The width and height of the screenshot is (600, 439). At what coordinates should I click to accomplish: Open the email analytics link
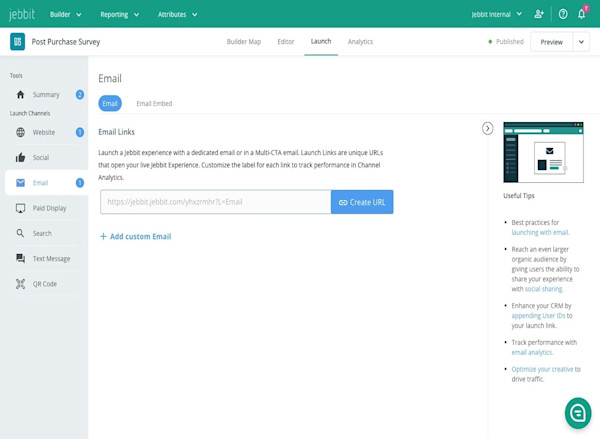[532, 353]
